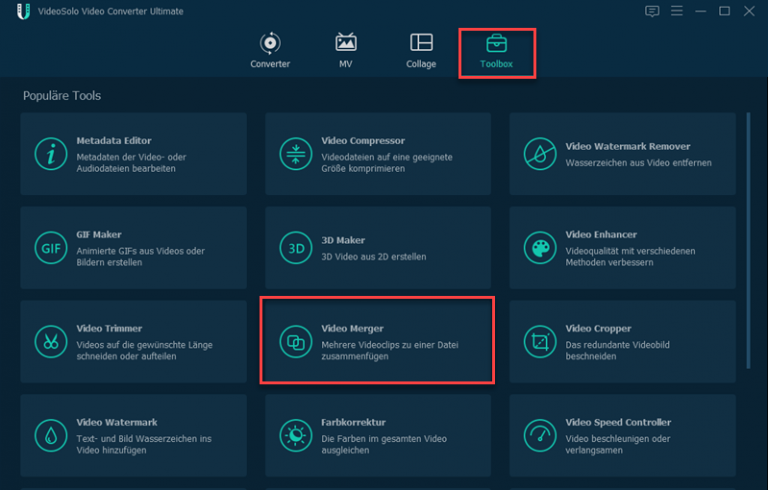Image resolution: width=768 pixels, height=490 pixels.
Task: Click the Video Cropper icon
Action: coord(540,342)
